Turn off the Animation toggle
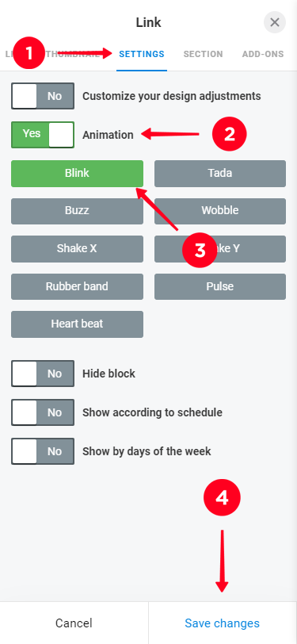The image size is (297, 644). click(43, 135)
